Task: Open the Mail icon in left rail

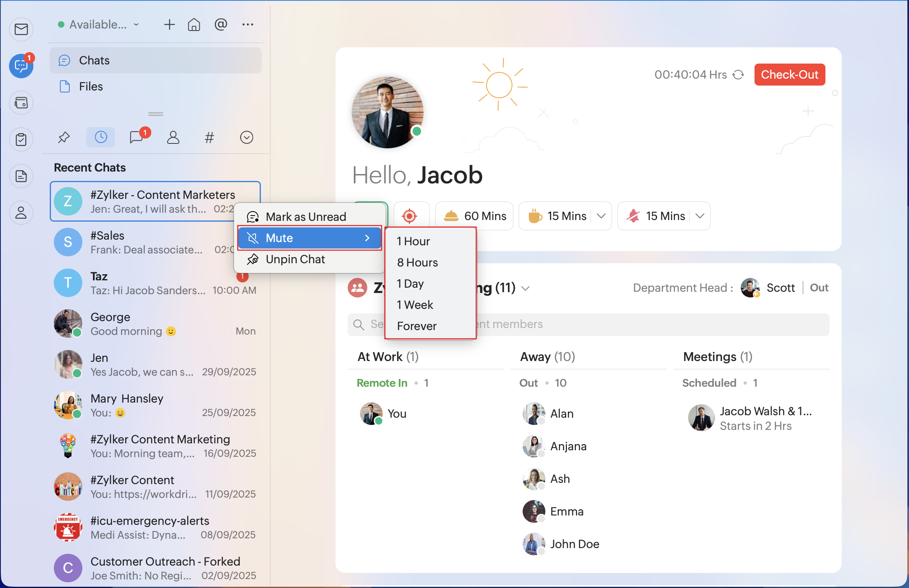Action: pos(21,29)
